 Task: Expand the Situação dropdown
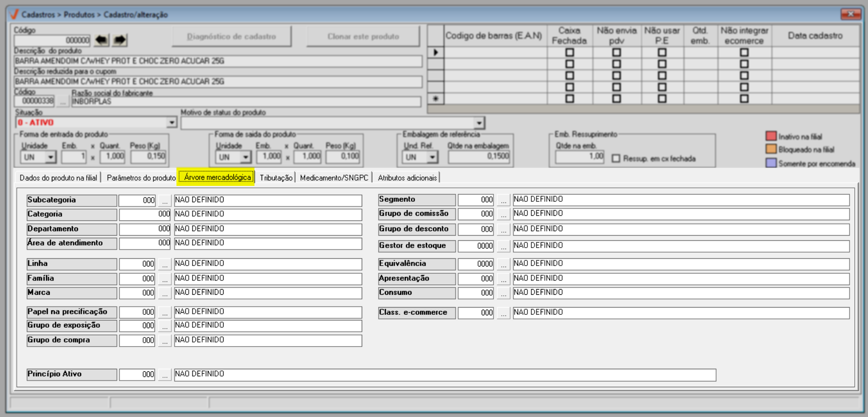pos(172,123)
